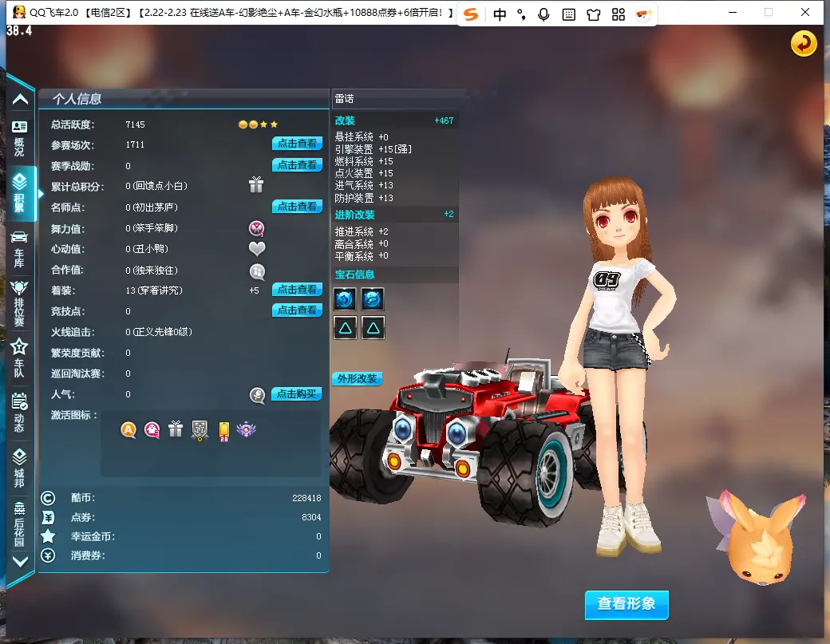Open the 动态 activity tab
The width and height of the screenshot is (830, 644).
pos(19,413)
